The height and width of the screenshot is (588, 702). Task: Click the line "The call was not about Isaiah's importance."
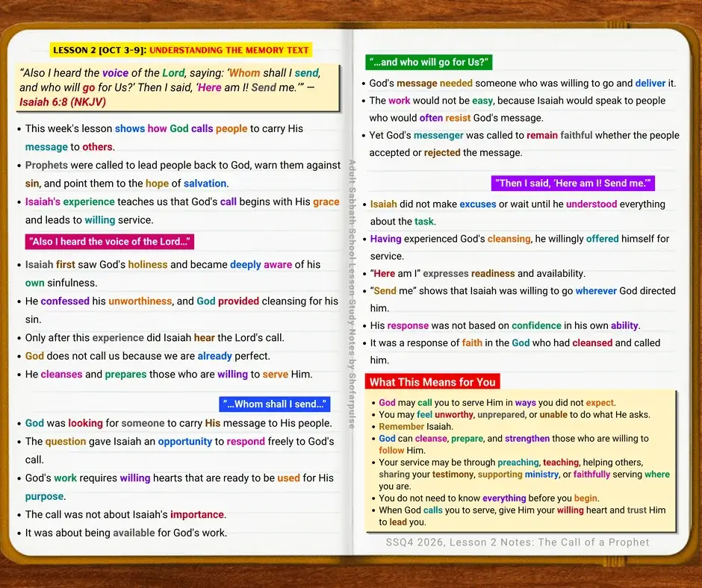click(125, 515)
